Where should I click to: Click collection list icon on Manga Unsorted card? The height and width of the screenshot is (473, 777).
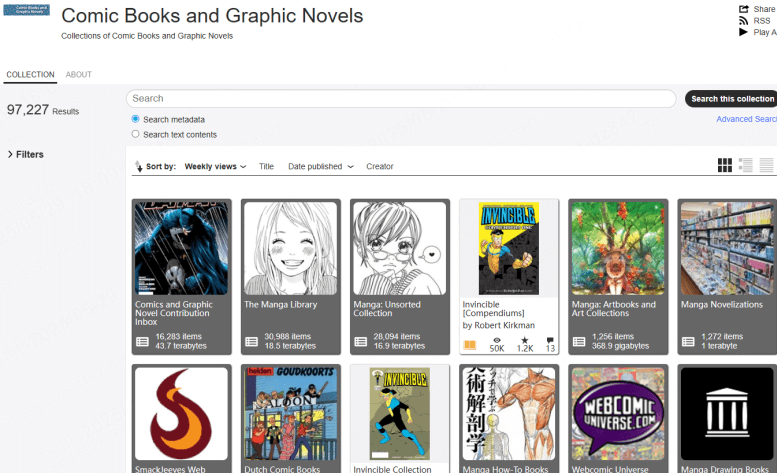[361, 341]
